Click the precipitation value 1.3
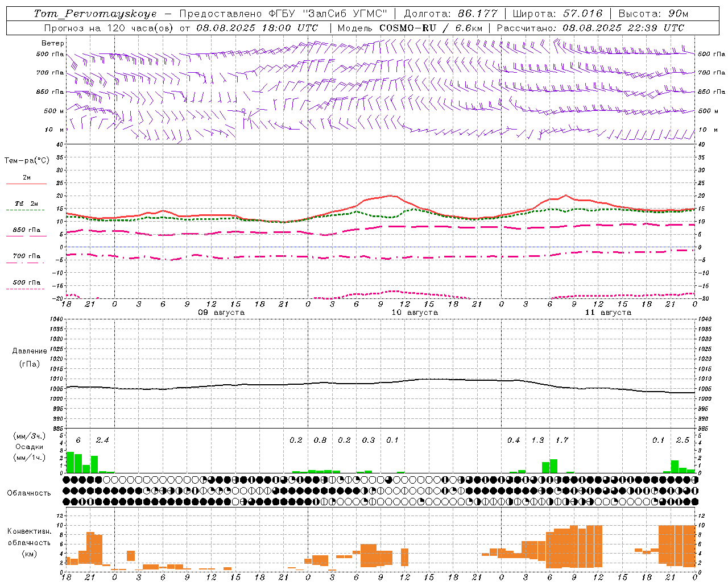Screen dimensions: 728x582 [x=537, y=440]
